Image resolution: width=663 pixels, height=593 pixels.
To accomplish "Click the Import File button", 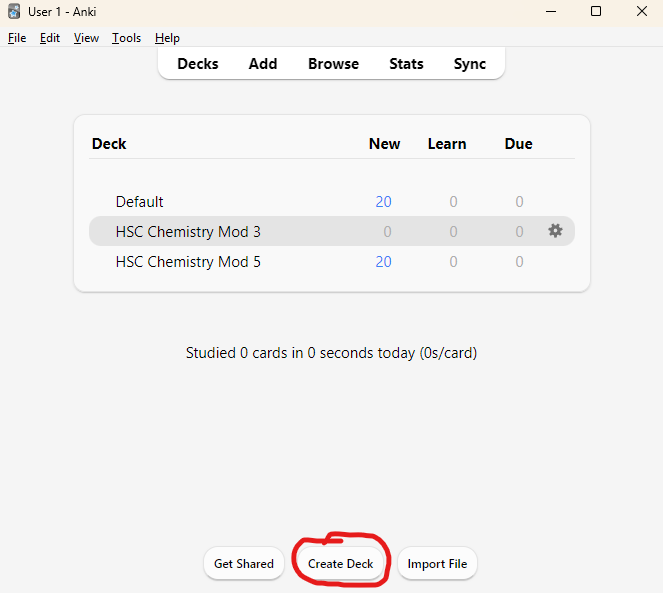I will click(437, 563).
